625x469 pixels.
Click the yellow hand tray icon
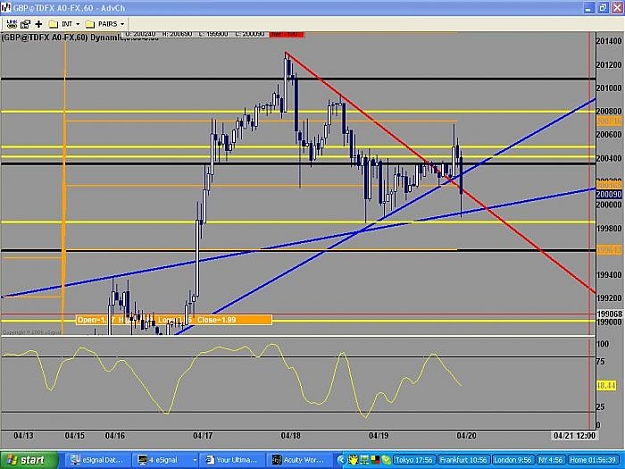pos(353,460)
